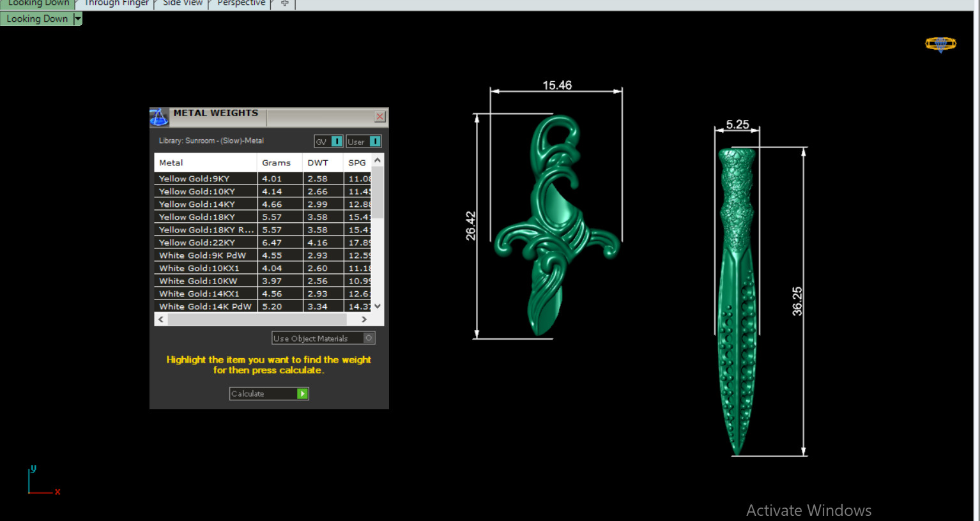Select the Yellow Gold:22KY row
Image resolution: width=980 pixels, height=521 pixels.
(x=263, y=243)
